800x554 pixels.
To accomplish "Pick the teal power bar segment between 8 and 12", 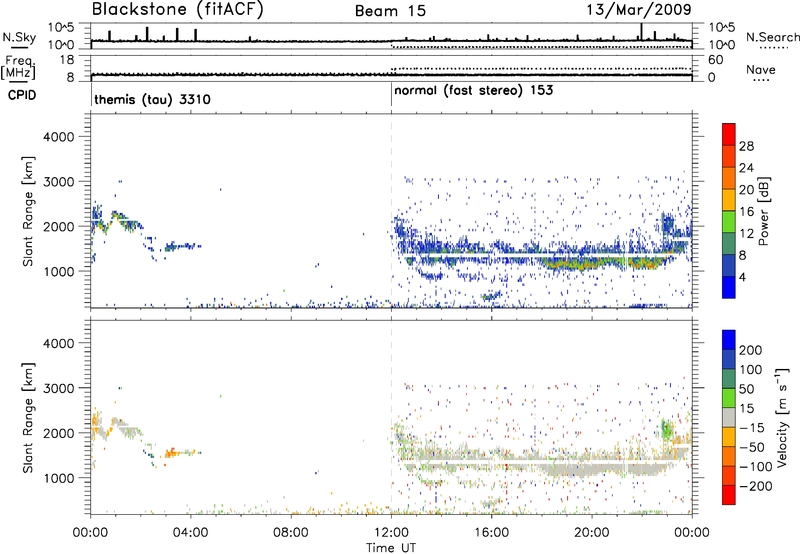I will (x=729, y=244).
